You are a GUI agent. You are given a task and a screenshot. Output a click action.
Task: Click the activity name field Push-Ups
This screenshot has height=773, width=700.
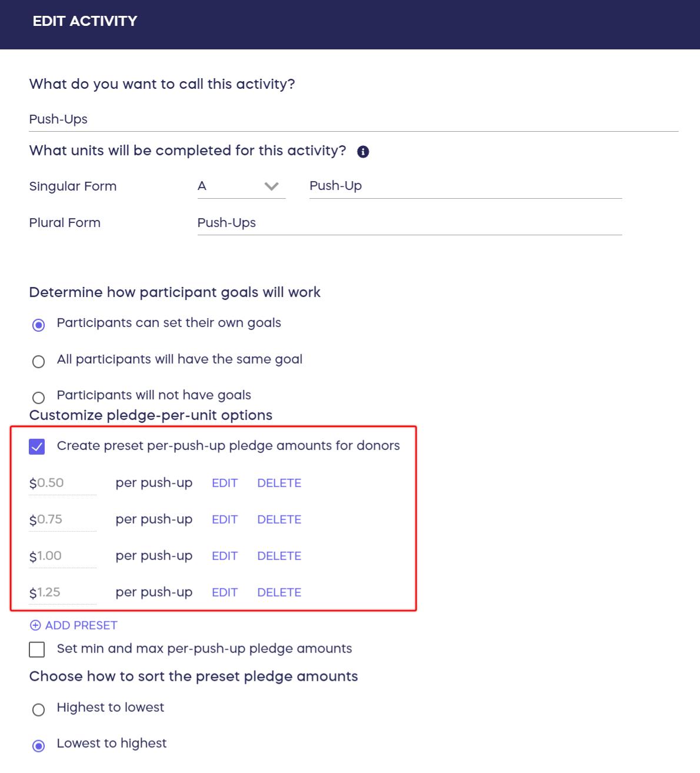tap(353, 119)
